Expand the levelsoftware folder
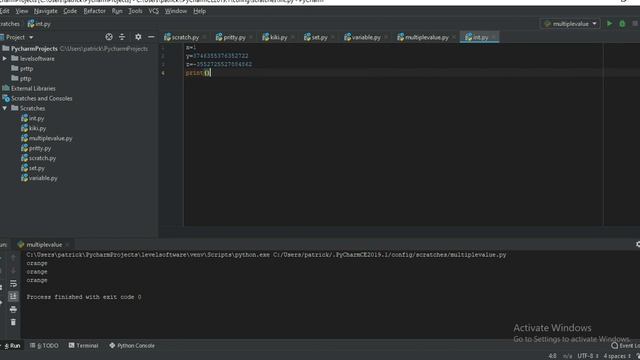 click(x=4, y=59)
